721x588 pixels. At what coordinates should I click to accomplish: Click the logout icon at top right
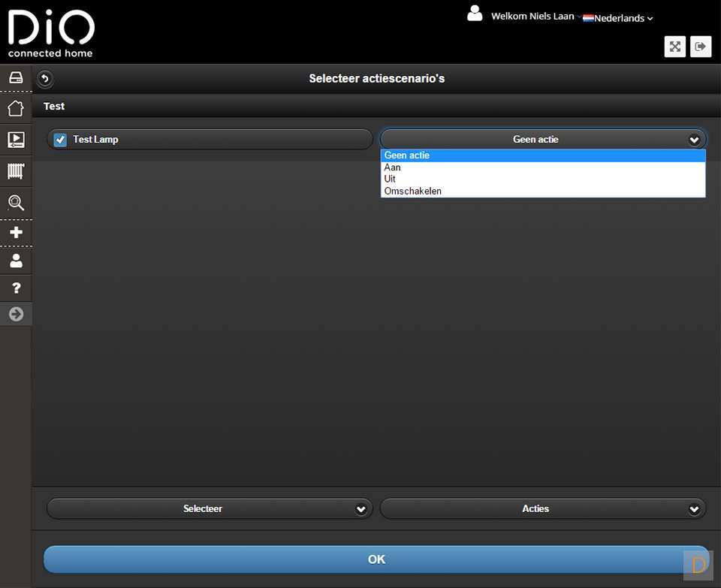pyautogui.click(x=701, y=47)
